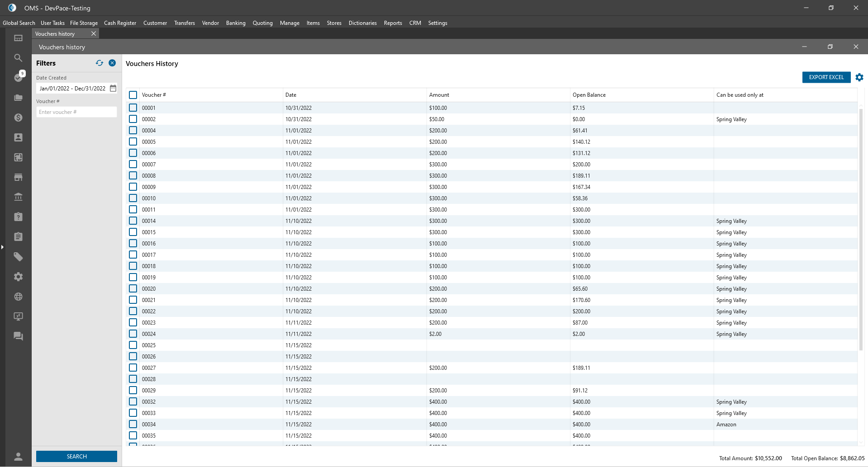868x467 pixels.
Task: Select voucher 00020's checkbox
Action: pyautogui.click(x=133, y=288)
